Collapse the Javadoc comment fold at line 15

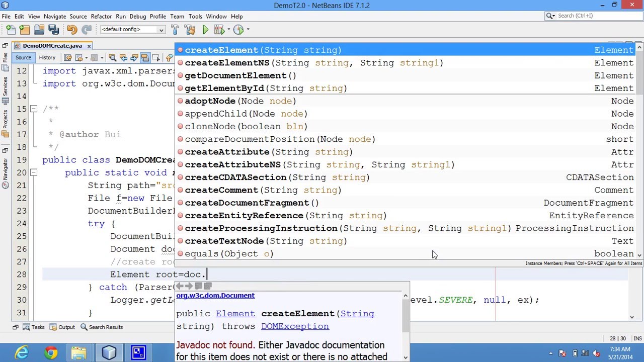(x=33, y=109)
